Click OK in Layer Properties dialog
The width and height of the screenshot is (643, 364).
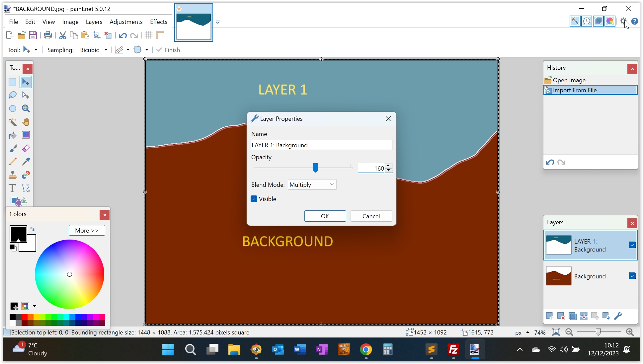tap(325, 216)
